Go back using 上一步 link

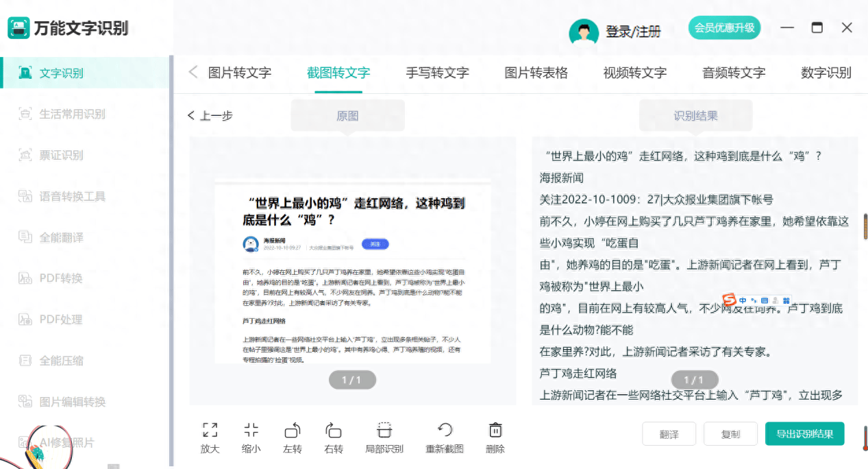coord(210,115)
